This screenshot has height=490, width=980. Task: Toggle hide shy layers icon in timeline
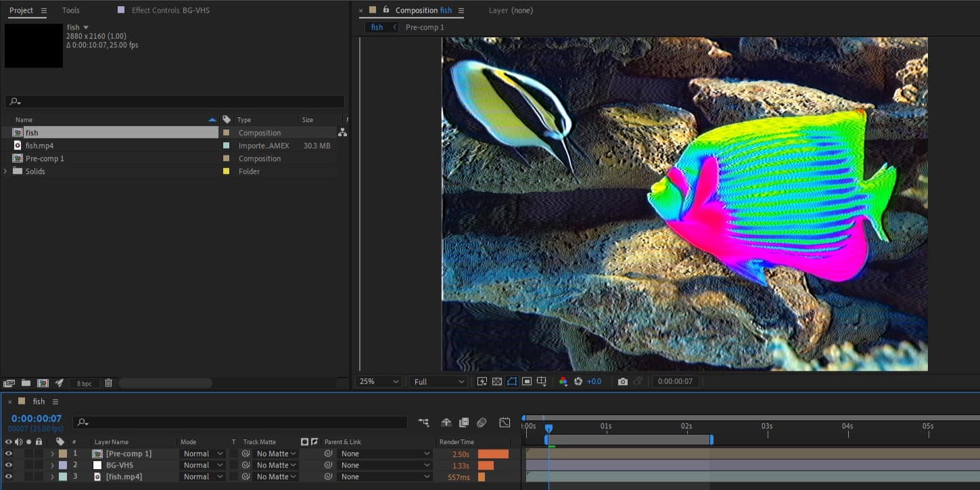446,422
